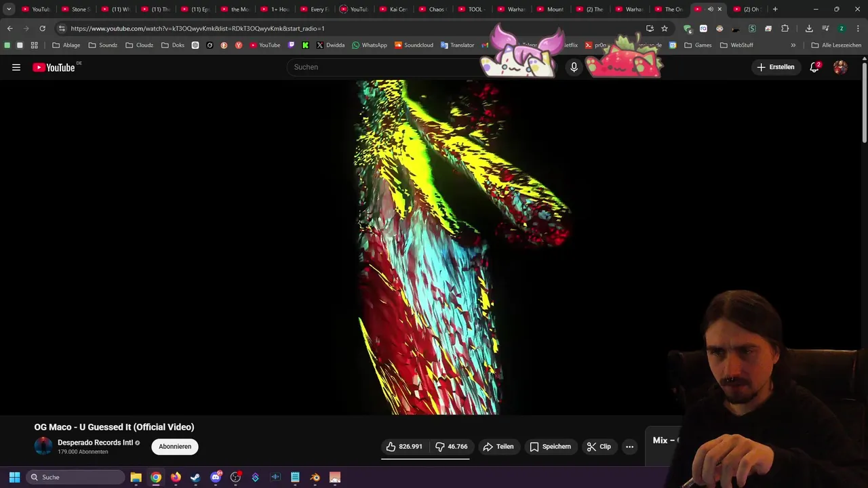Switch to the TOOL tab

click(471, 9)
